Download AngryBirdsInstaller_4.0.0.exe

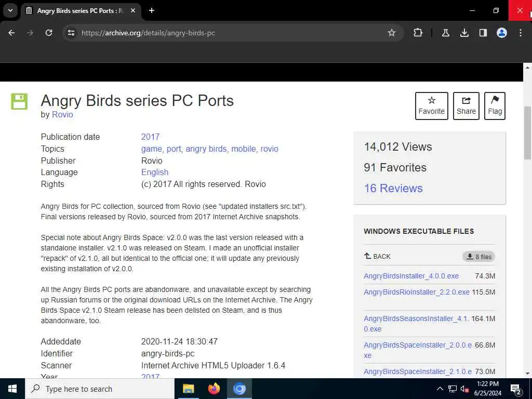[411, 276]
